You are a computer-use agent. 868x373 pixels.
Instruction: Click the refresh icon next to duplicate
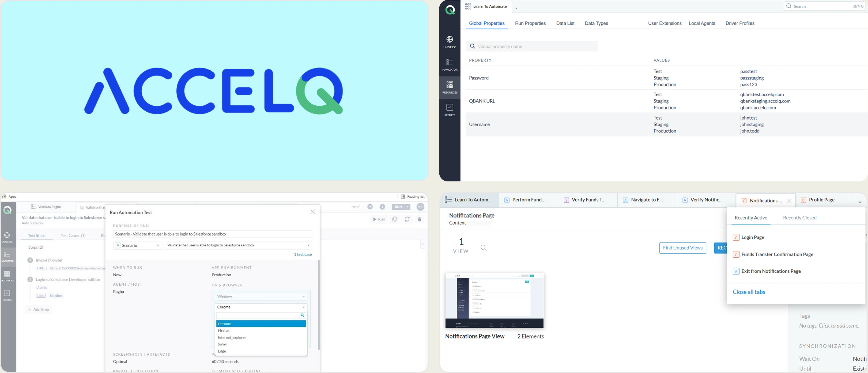coord(407,219)
